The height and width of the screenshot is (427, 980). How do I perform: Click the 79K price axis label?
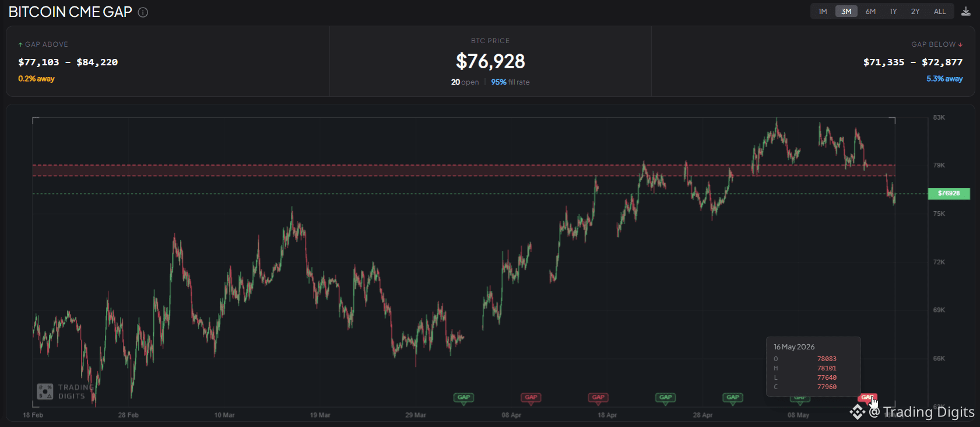pyautogui.click(x=939, y=165)
